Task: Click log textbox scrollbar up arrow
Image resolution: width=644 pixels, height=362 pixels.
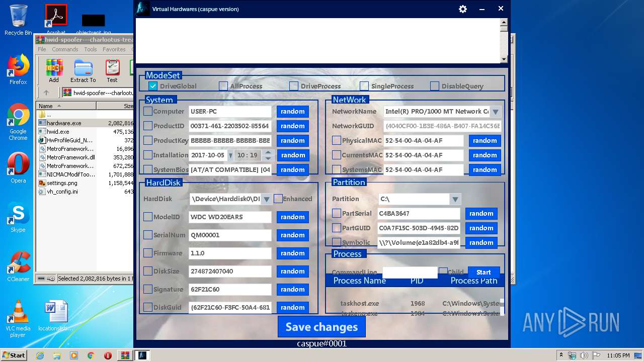Action: click(x=504, y=22)
